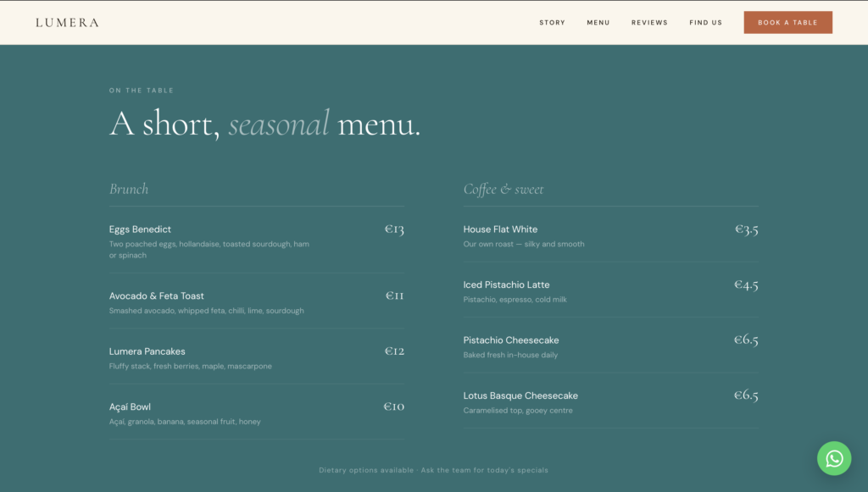Click the 'Caramelised top, gooey centre' description

[518, 410]
